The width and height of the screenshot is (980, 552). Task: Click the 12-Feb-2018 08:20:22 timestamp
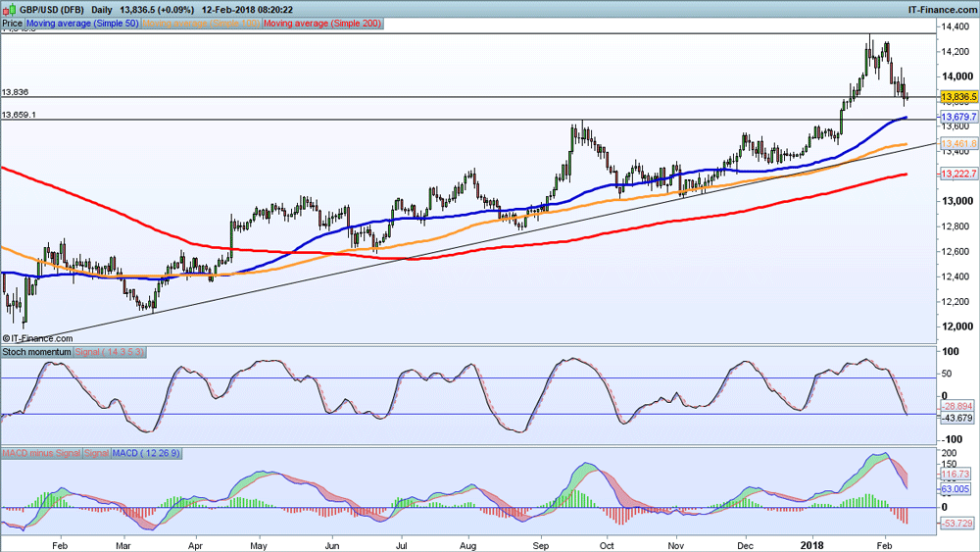pyautogui.click(x=247, y=10)
